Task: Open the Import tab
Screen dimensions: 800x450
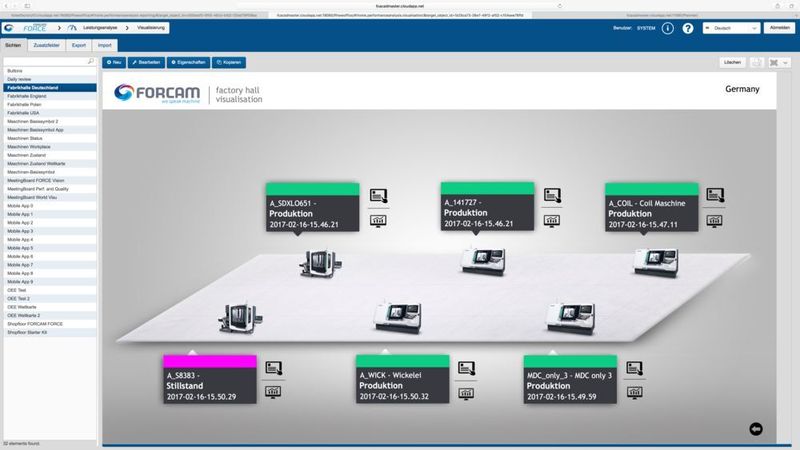Action: pyautogui.click(x=105, y=45)
